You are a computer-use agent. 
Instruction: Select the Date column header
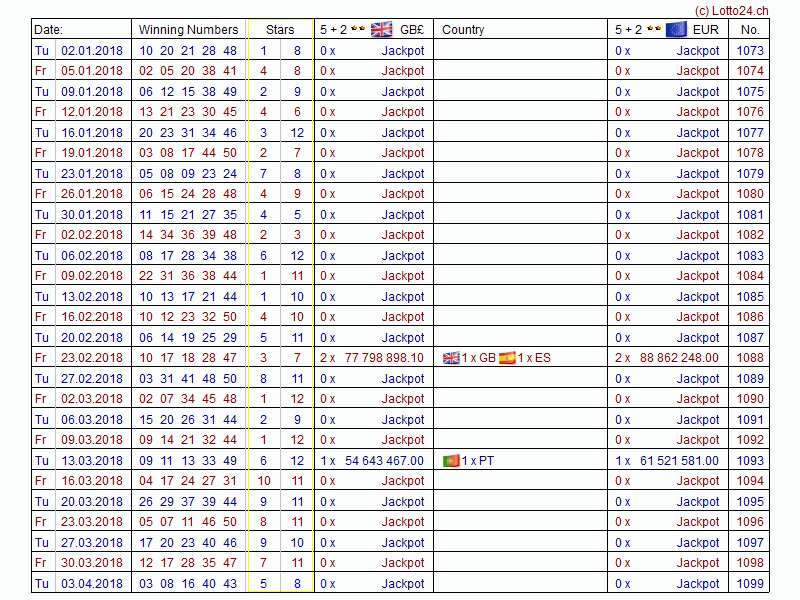pyautogui.click(x=49, y=30)
